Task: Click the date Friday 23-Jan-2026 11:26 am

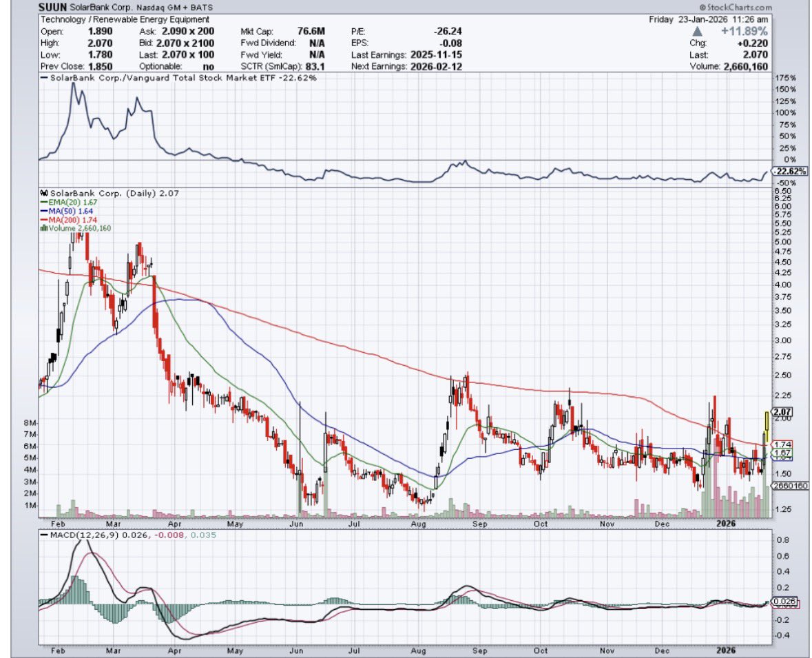Action: (709, 20)
